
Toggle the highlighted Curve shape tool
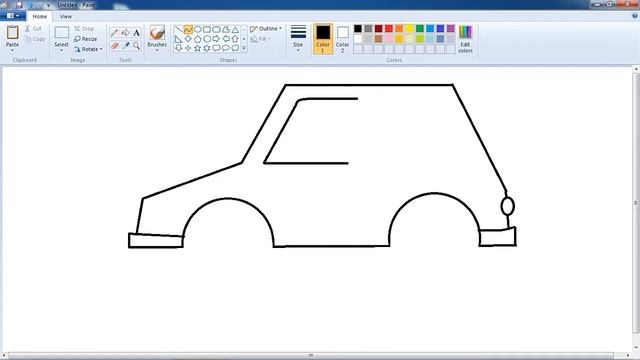[188, 30]
